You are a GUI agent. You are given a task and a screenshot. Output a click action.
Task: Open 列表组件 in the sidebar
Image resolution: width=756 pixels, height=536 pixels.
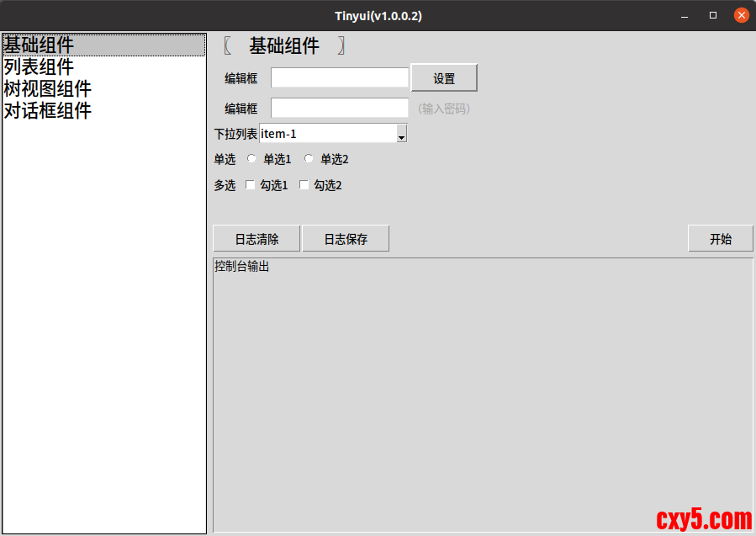click(x=39, y=67)
